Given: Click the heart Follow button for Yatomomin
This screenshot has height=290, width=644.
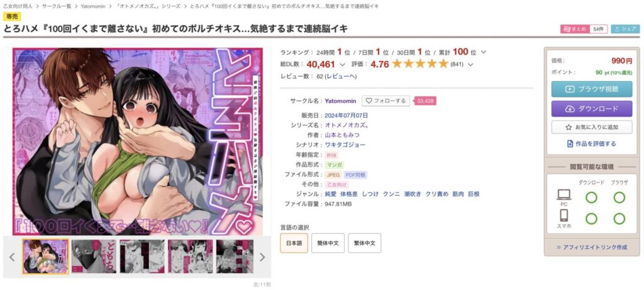Looking at the screenshot, I should click(x=386, y=101).
